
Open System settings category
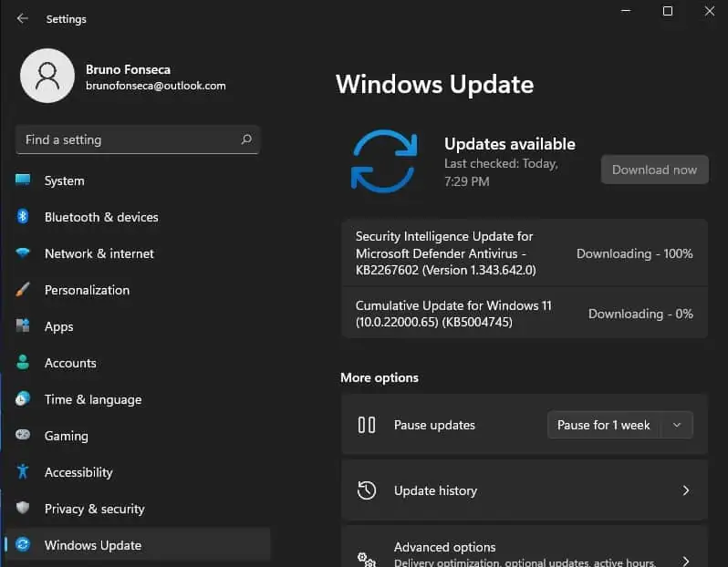point(138,180)
